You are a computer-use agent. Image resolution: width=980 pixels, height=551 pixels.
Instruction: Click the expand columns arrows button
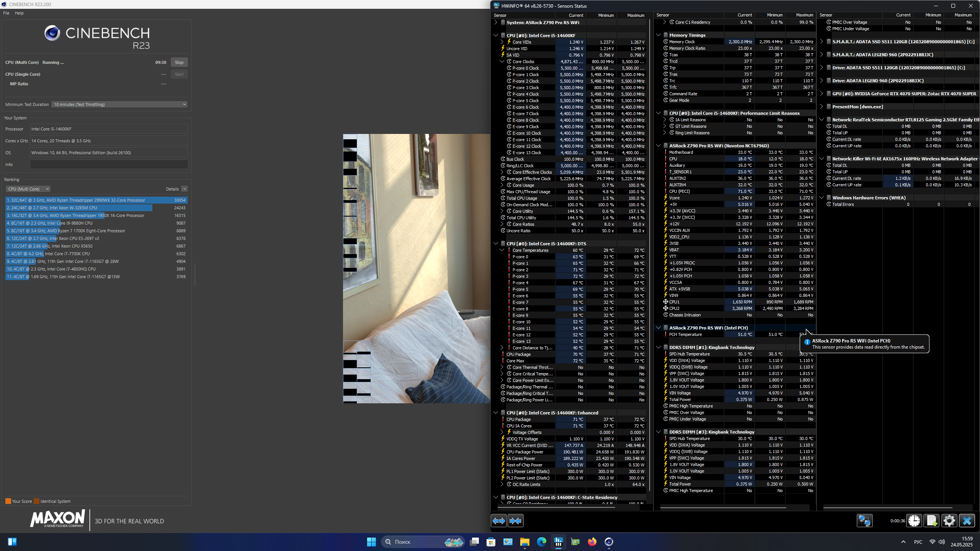tap(499, 521)
